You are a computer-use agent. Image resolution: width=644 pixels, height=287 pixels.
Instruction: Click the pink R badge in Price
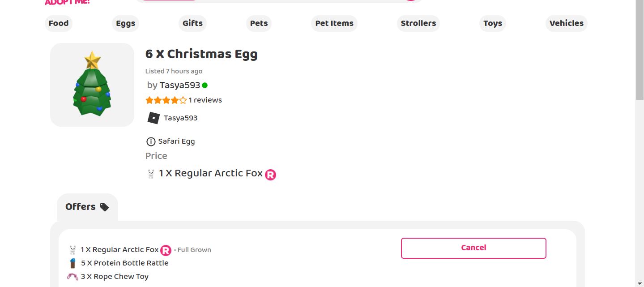270,175
